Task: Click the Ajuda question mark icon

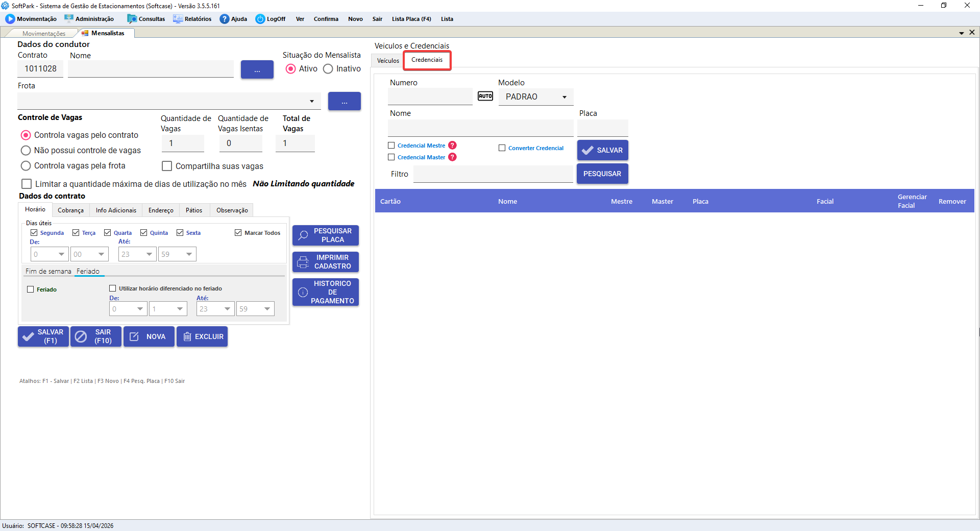Action: point(225,19)
